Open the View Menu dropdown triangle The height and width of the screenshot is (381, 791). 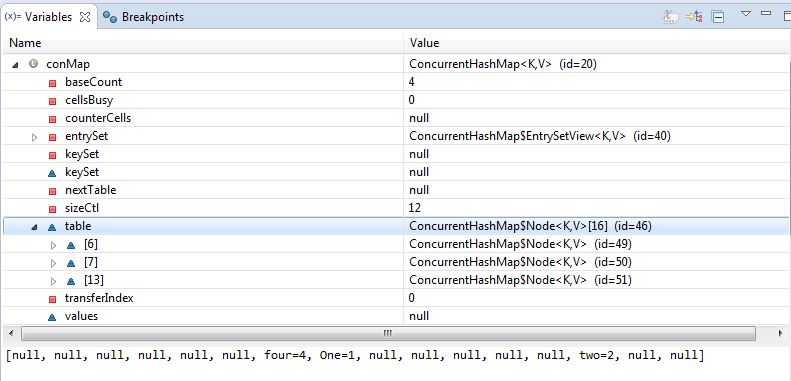[746, 14]
